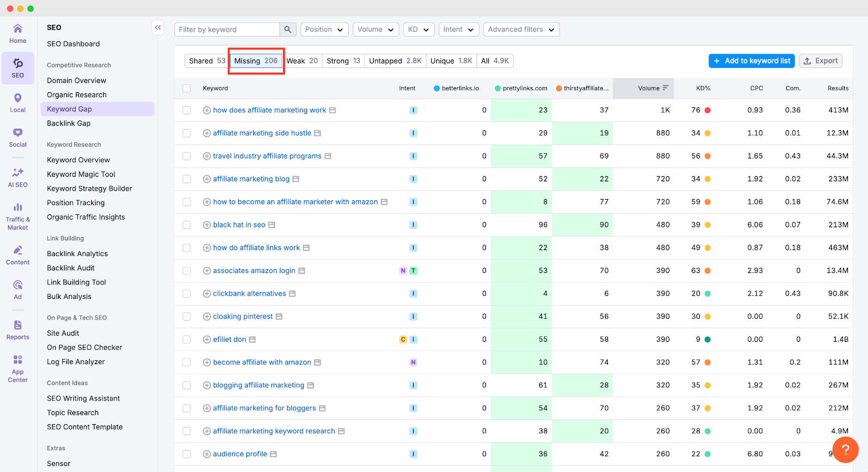Click Add to keyword list button

click(751, 61)
